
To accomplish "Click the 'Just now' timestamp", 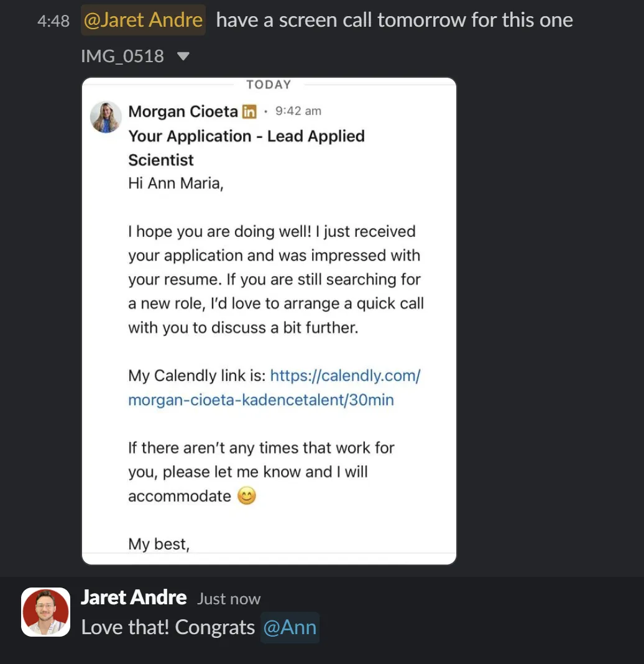I will (229, 599).
